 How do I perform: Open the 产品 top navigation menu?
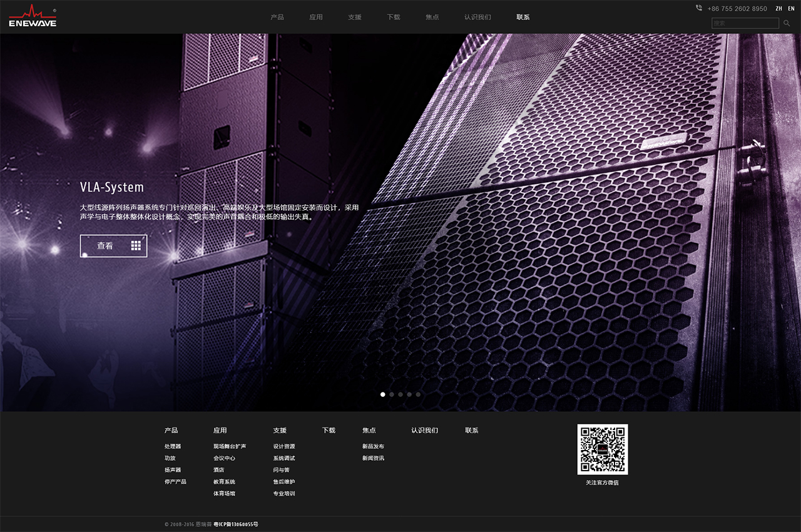pyautogui.click(x=277, y=17)
